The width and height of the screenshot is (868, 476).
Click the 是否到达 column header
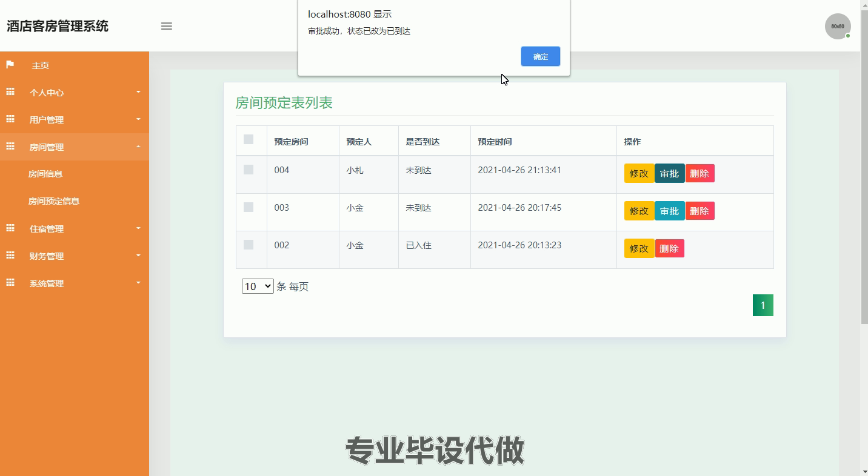pos(422,142)
